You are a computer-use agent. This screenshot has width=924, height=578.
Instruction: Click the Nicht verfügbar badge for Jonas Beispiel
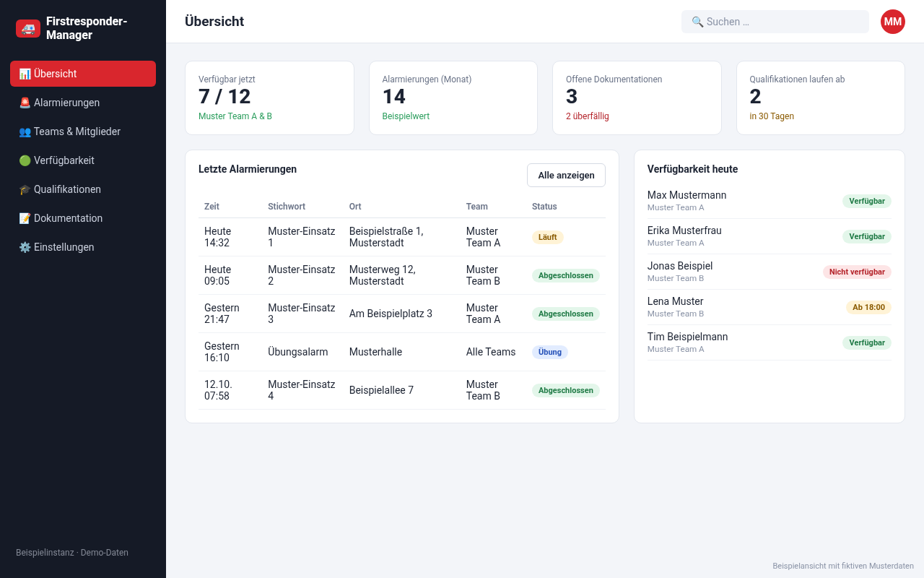click(857, 272)
